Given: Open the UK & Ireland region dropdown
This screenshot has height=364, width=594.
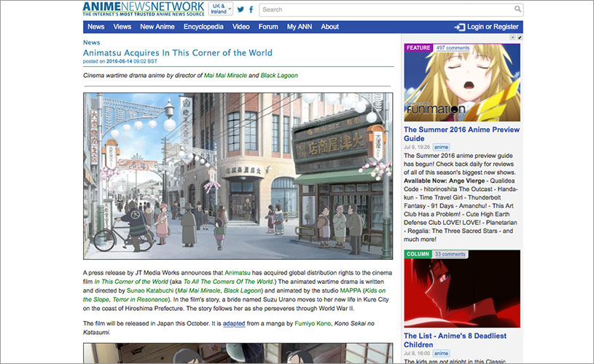Looking at the screenshot, I should (x=221, y=9).
